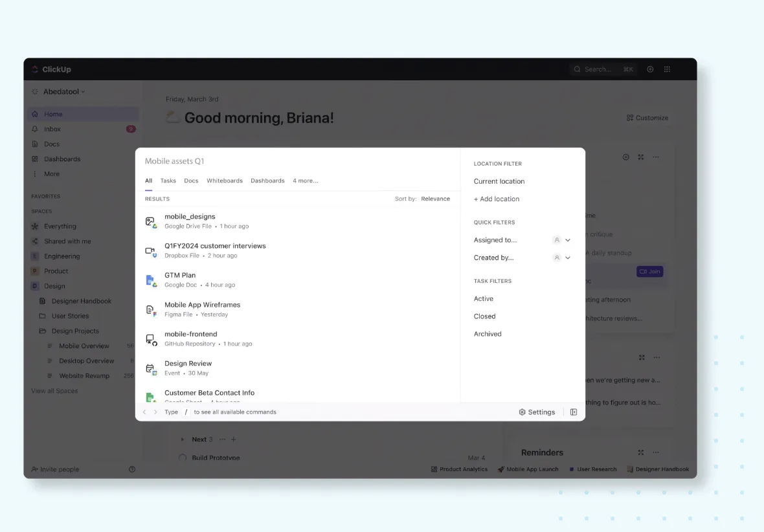Click the mobile-frontend GitHub repository icon
The height and width of the screenshot is (532, 764).
[151, 340]
